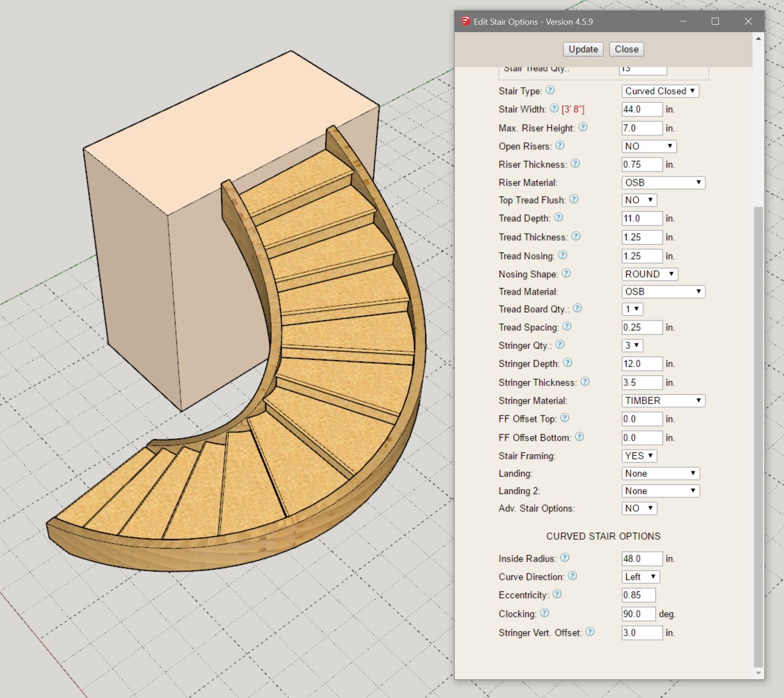
Task: Open the Curve Direction dropdown
Action: coord(641,577)
